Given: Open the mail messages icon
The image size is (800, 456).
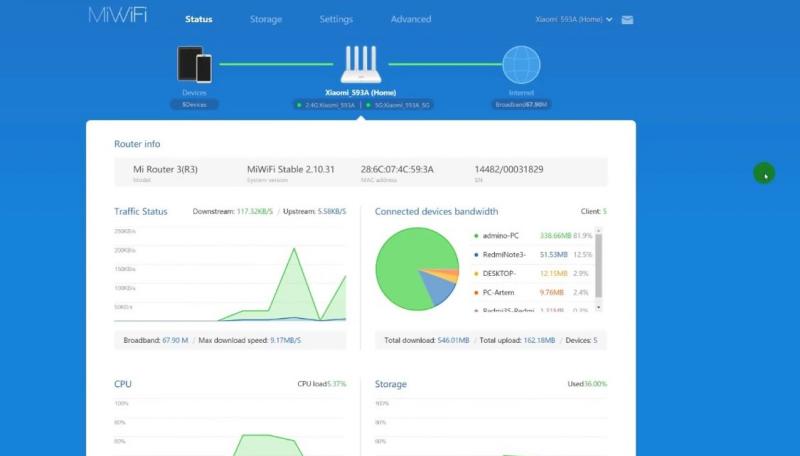Looking at the screenshot, I should point(628,20).
